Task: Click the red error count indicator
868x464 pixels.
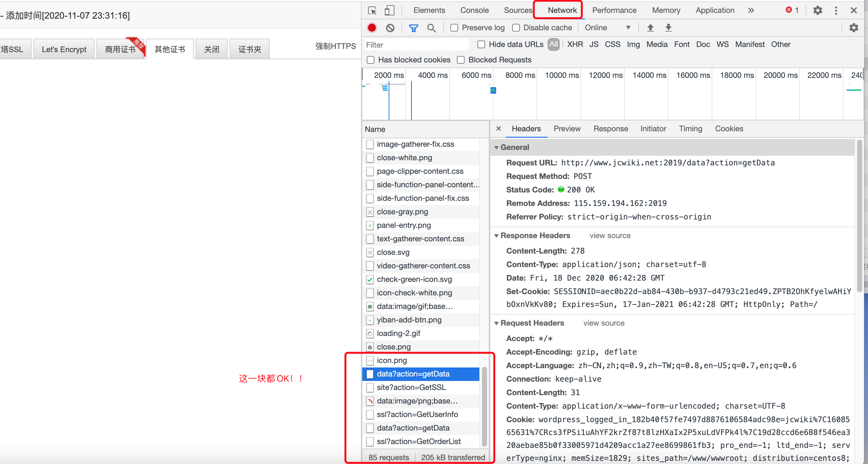Action: (792, 10)
